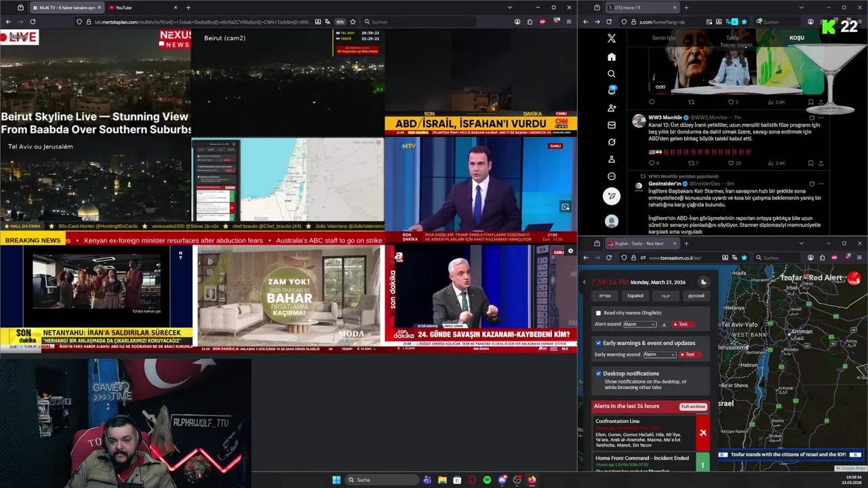The height and width of the screenshot is (488, 868).
Task: Toggle Read city names (English) checkbox
Action: (x=598, y=313)
